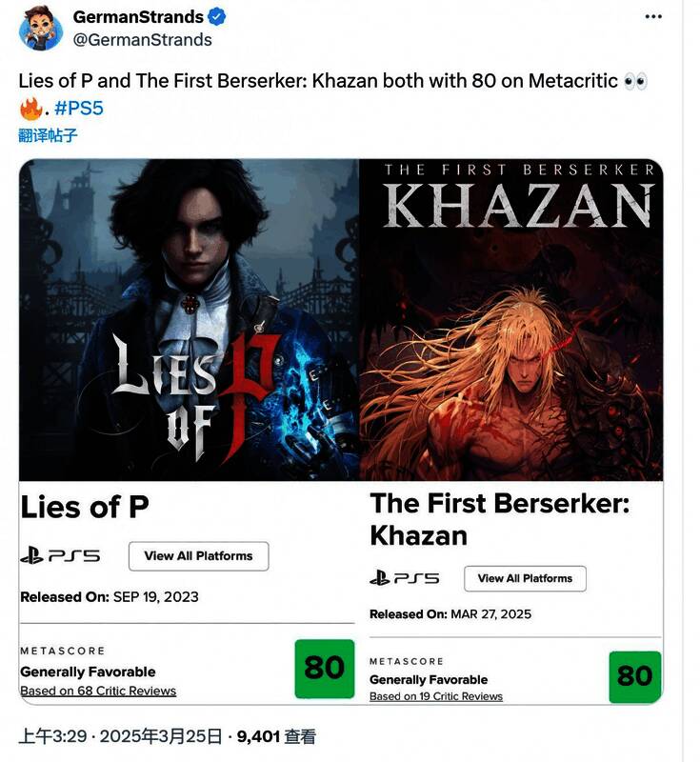
Task: Click the eyes emoji in the post
Action: (635, 81)
